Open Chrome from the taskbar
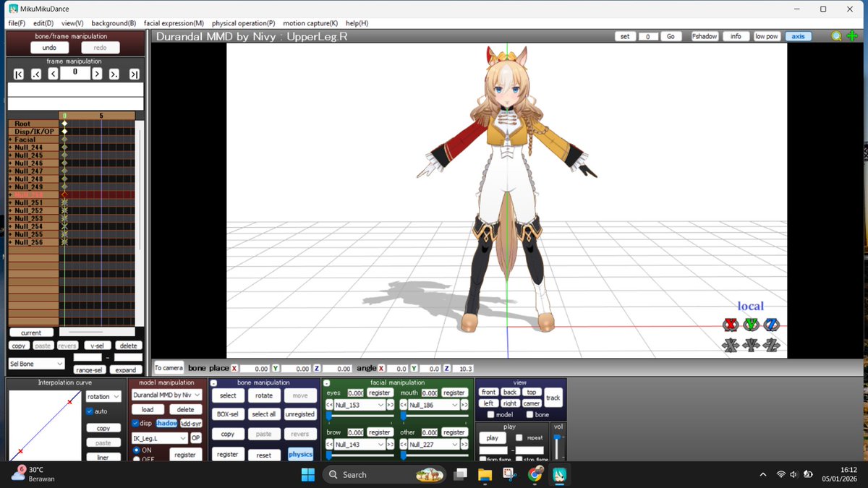 tap(535, 474)
